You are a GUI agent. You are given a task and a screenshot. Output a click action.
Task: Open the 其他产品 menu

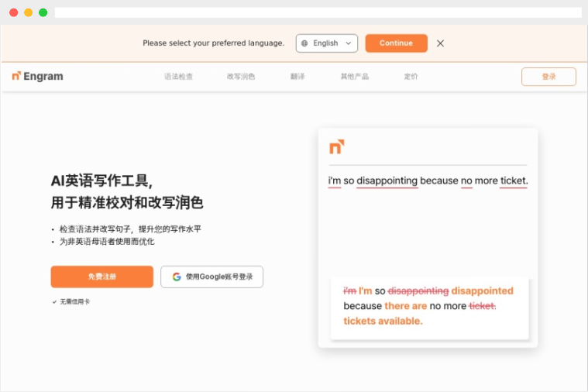[x=354, y=77]
